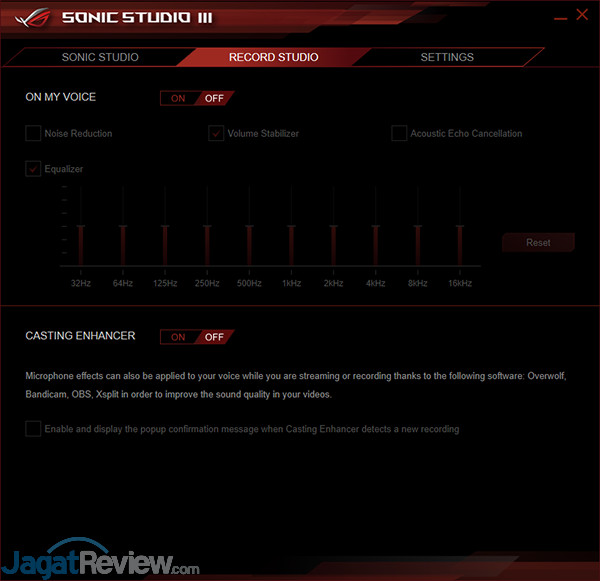Select the Record Studio tab
This screenshot has height=581, width=600.
coord(273,57)
